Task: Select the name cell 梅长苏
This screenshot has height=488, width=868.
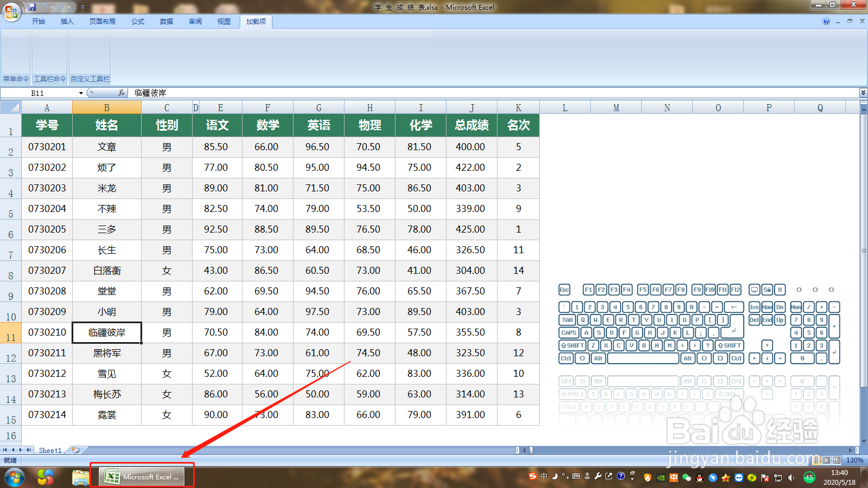Action: pos(107,394)
